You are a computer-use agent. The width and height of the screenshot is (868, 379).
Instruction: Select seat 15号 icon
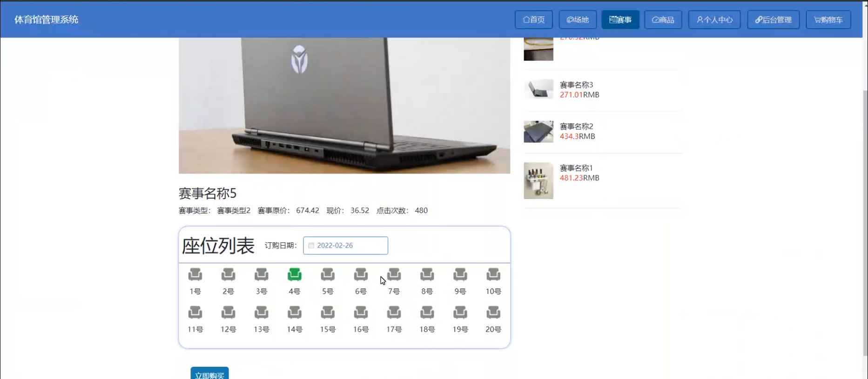(328, 312)
